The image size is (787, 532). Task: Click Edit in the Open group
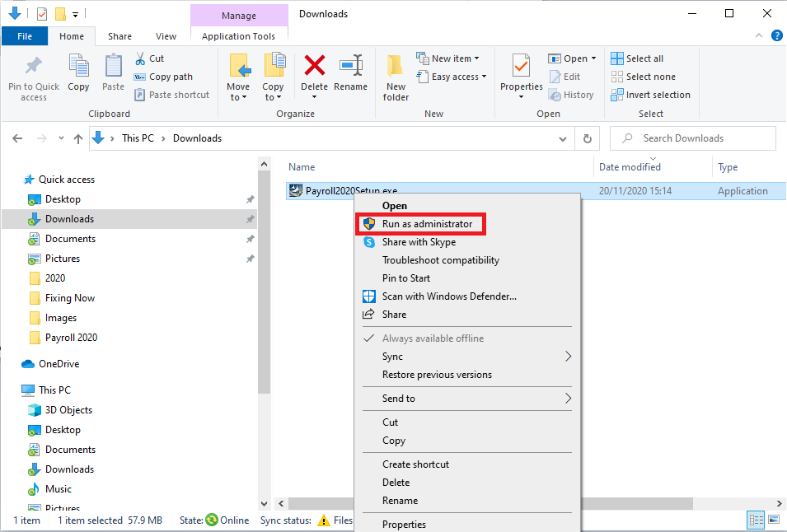(564, 77)
